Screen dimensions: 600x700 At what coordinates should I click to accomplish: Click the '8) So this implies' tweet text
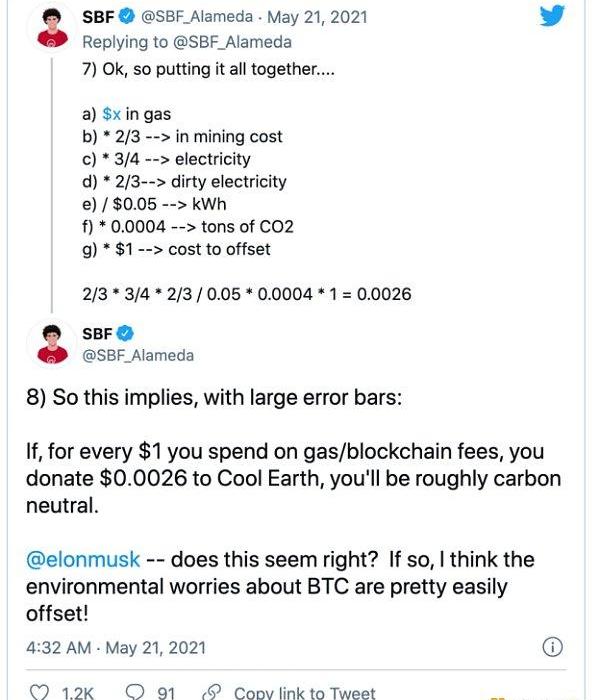point(214,396)
